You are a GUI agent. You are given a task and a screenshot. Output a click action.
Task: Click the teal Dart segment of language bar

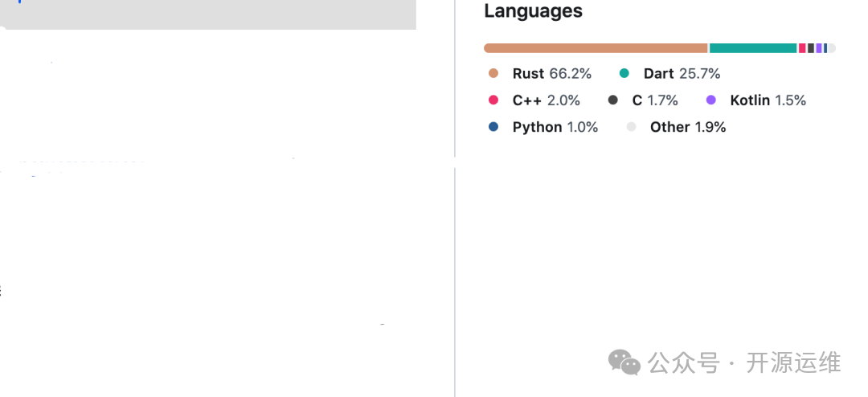(752, 48)
